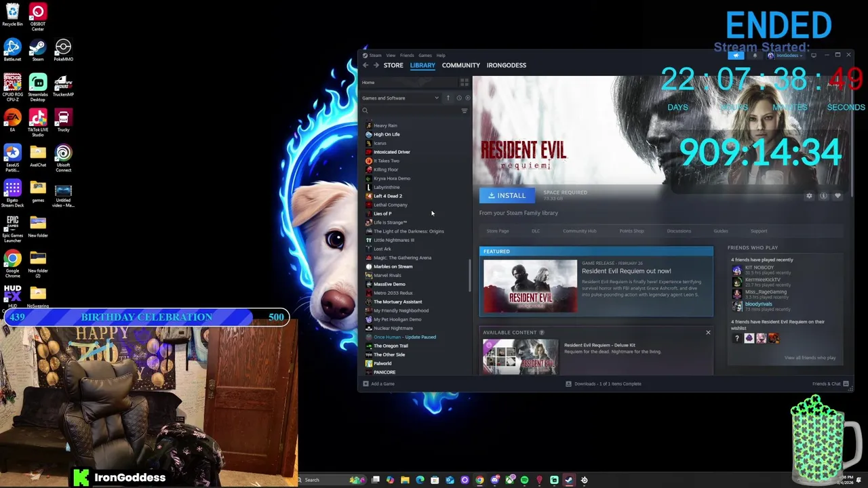This screenshot has height=488, width=868.
Task: View all friends who play link
Action: click(x=810, y=358)
